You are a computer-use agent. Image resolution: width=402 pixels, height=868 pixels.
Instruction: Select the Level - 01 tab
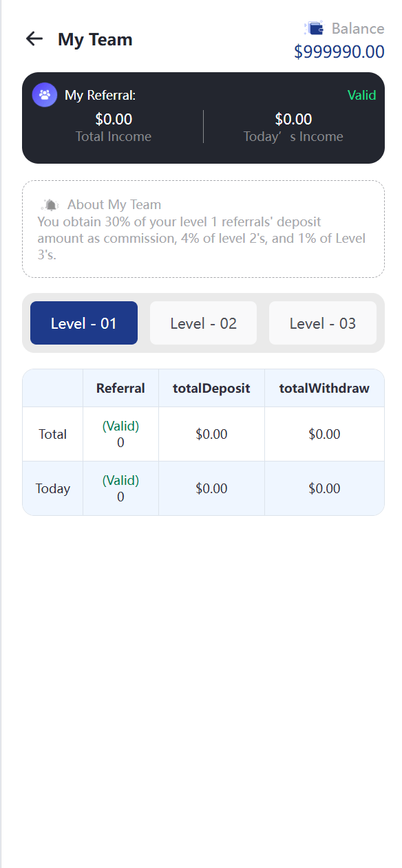84,323
